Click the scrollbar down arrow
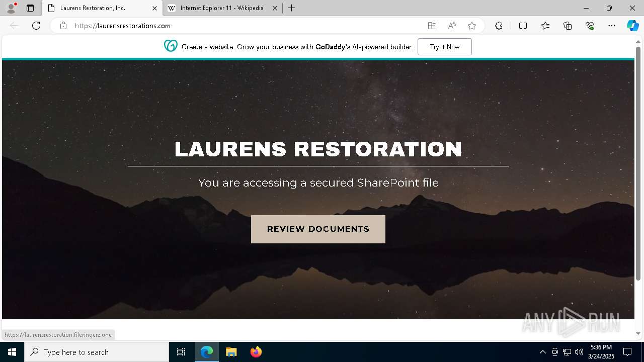 (638, 333)
